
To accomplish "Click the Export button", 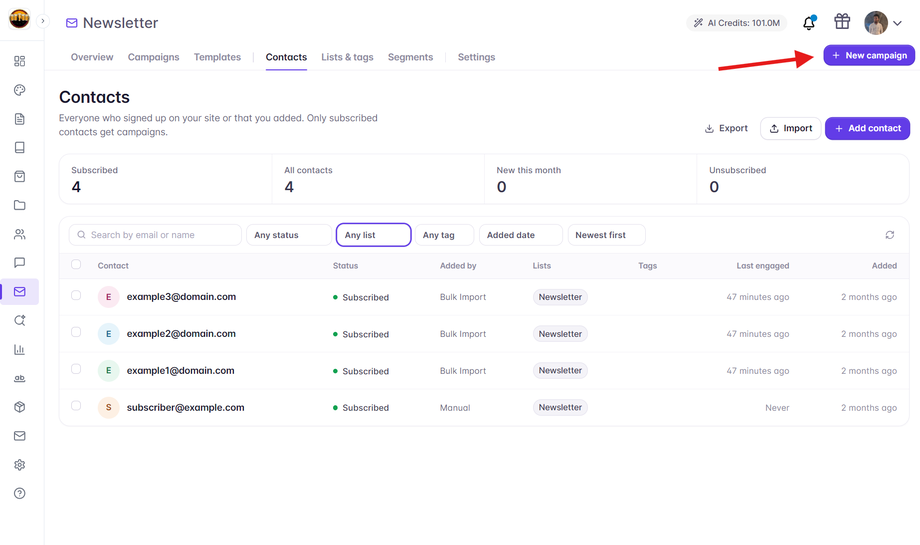I will point(726,128).
